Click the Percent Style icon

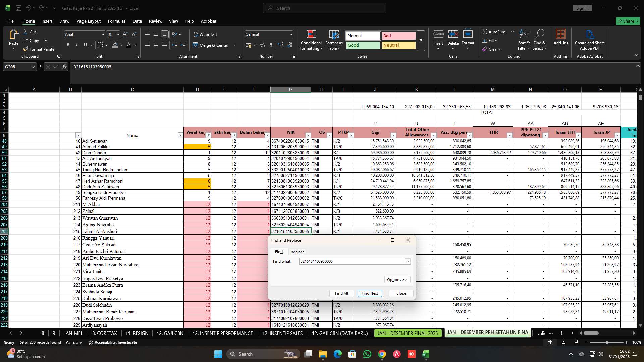coord(262,45)
